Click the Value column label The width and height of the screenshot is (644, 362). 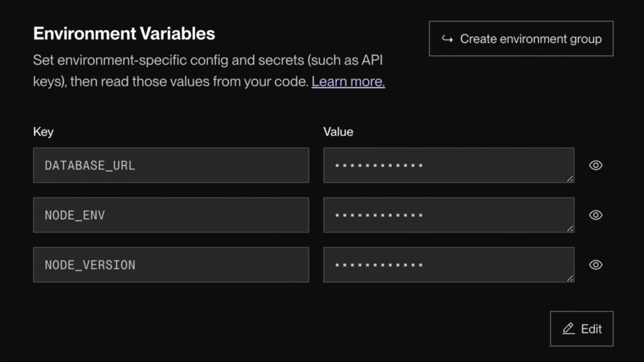tap(338, 132)
